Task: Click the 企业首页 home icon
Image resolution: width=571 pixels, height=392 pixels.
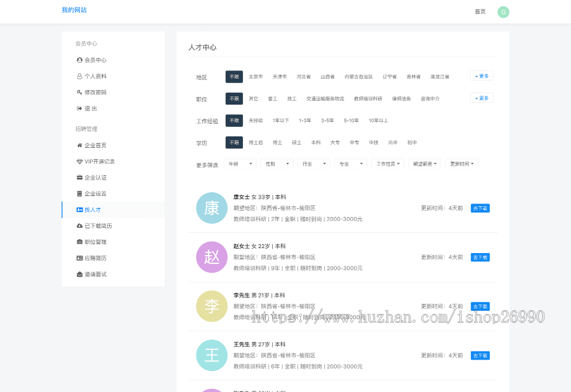Action: coord(79,145)
